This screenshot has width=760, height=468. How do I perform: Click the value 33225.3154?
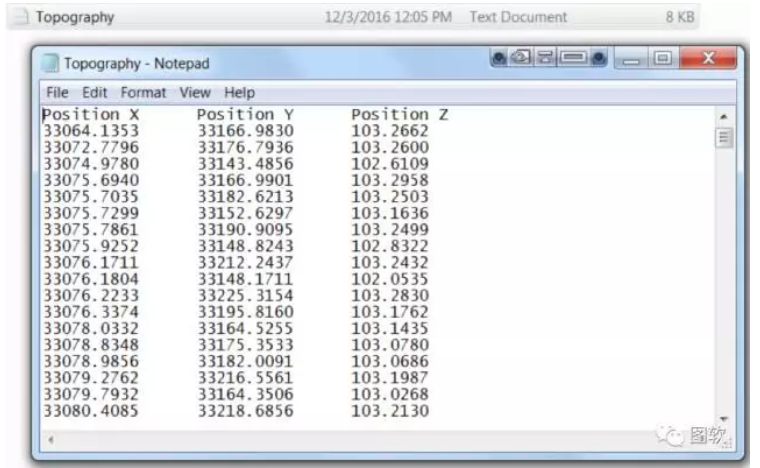tap(246, 296)
